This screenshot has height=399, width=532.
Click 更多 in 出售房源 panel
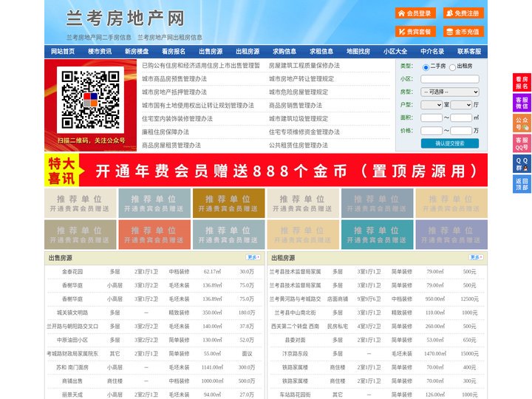[253, 258]
